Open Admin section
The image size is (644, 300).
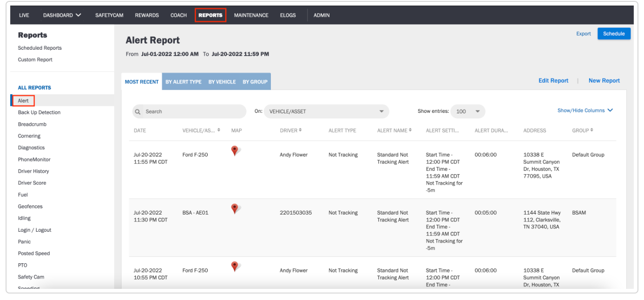pos(322,15)
